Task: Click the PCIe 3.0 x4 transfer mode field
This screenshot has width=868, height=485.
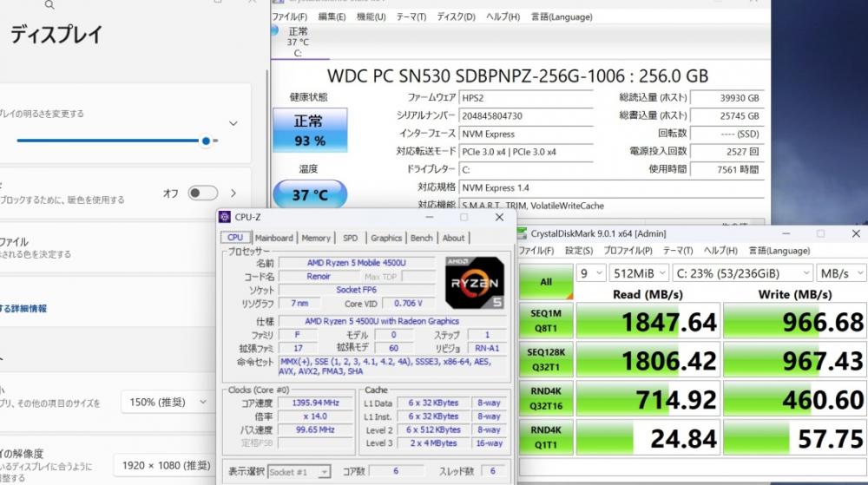Action: tap(525, 152)
